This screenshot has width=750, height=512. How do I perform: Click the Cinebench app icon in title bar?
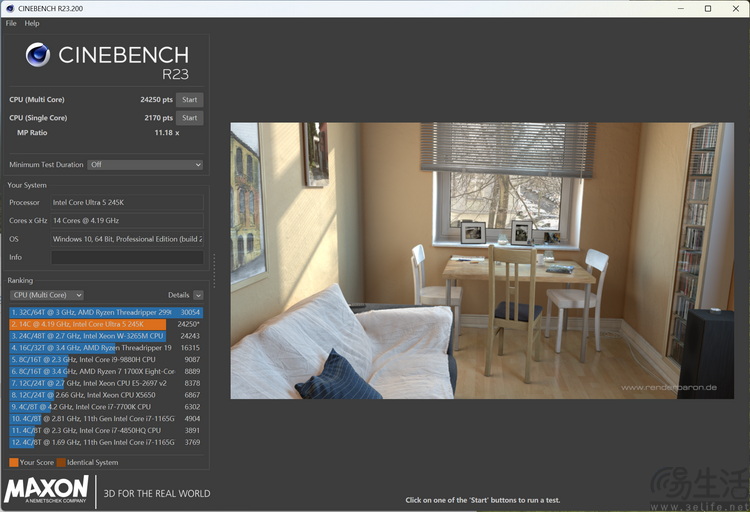pos(9,8)
